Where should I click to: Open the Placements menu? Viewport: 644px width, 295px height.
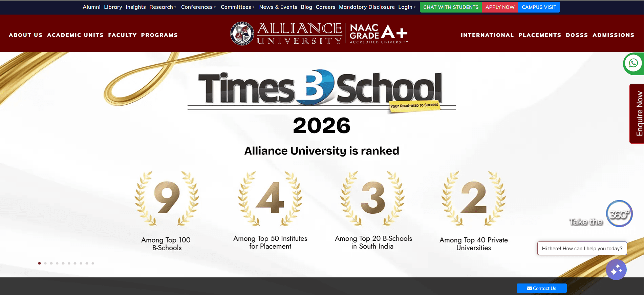[540, 35]
